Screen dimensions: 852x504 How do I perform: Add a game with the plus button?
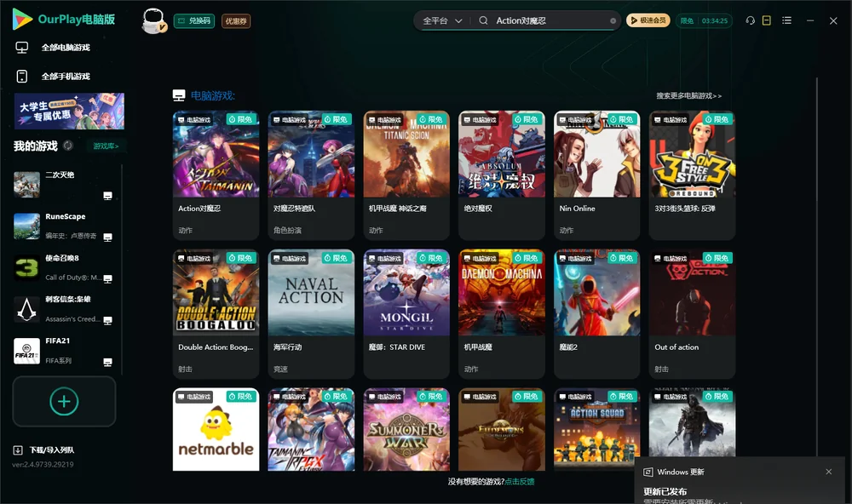click(x=64, y=401)
